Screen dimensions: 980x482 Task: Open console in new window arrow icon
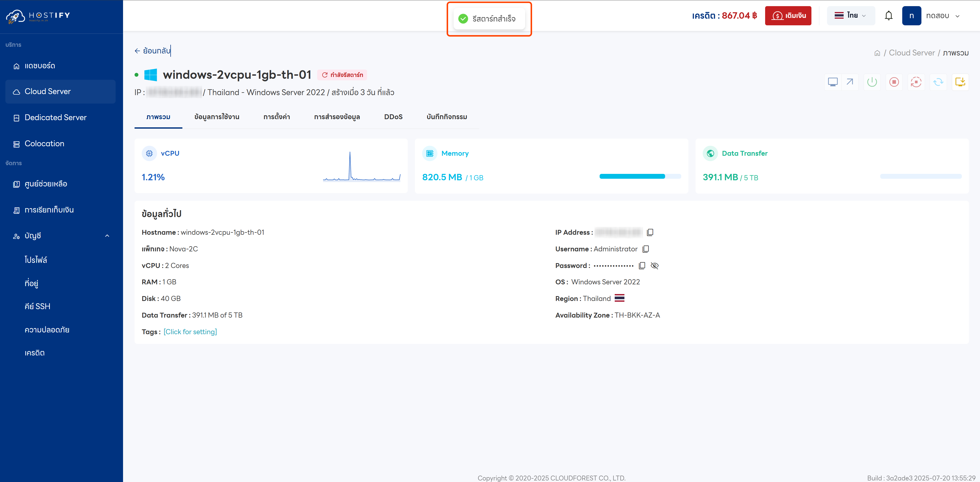(850, 82)
